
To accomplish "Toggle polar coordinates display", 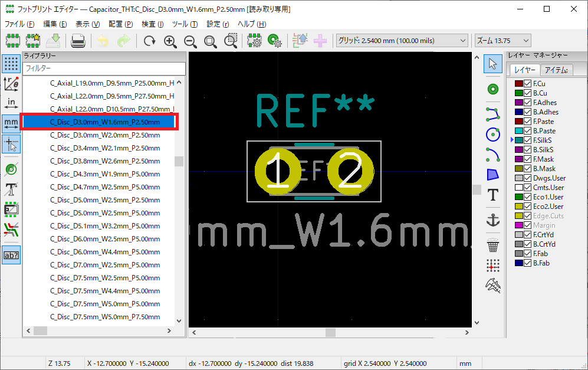I will [11, 83].
